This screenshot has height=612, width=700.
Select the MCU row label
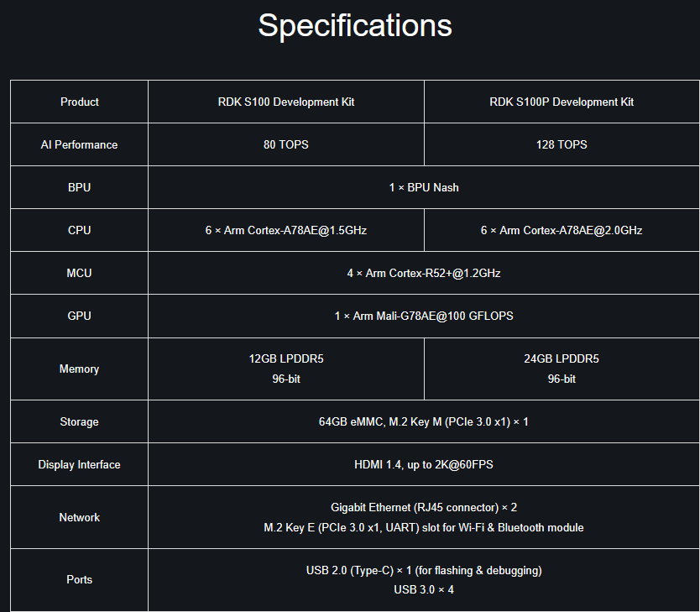click(x=80, y=273)
